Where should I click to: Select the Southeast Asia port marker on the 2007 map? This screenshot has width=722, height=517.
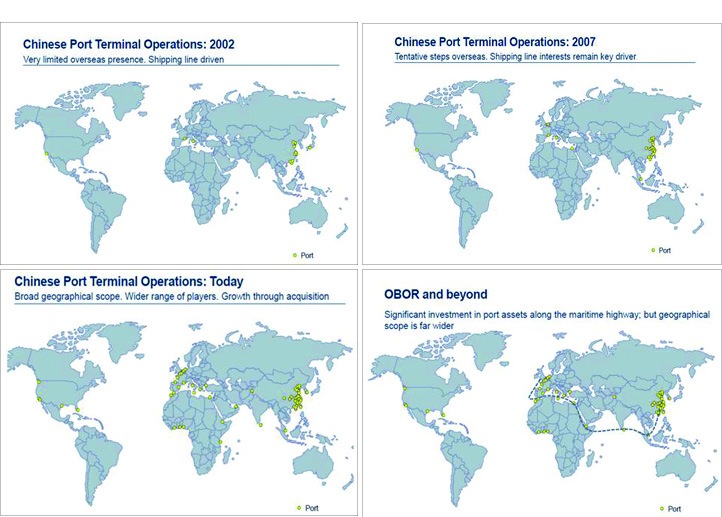coord(639,180)
